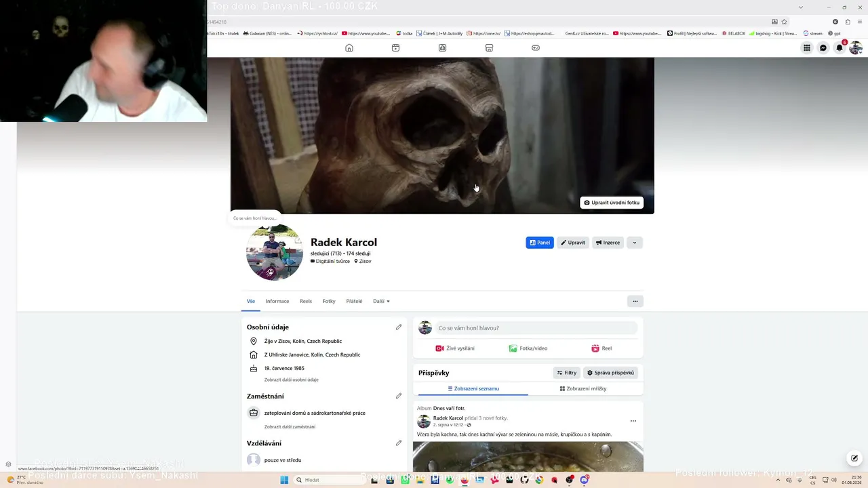Click the Co se vám honí hlavou? field

[536, 328]
